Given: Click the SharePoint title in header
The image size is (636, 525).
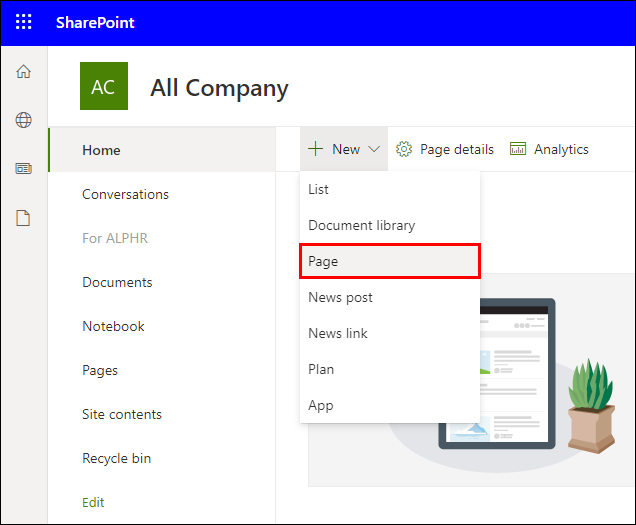Looking at the screenshot, I should pyautogui.click(x=95, y=22).
